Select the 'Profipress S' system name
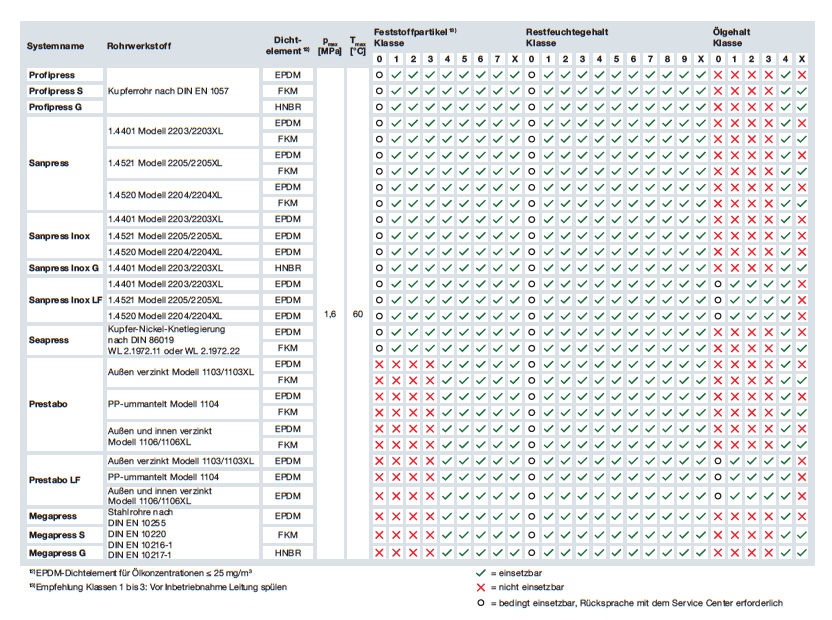 (x=56, y=91)
